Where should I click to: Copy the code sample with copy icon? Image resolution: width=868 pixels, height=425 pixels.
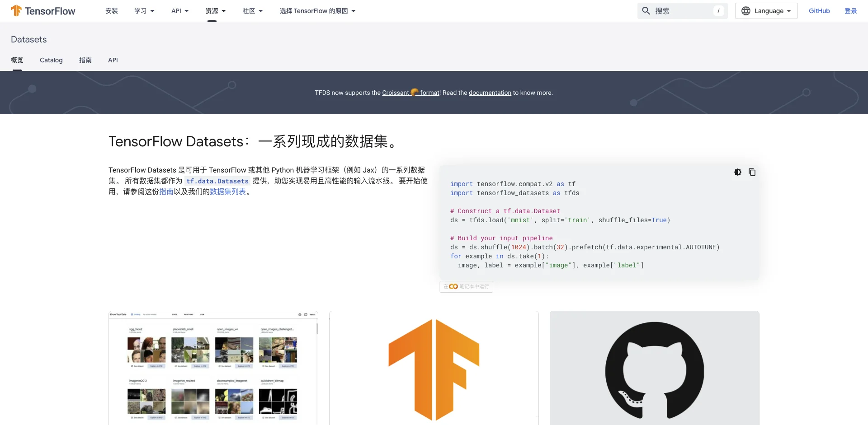(x=752, y=172)
